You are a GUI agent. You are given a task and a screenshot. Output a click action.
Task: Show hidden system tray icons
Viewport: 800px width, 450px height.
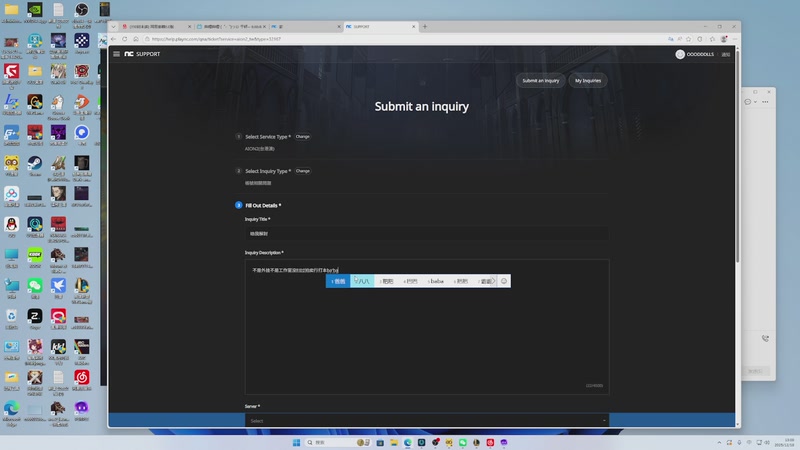coord(719,442)
